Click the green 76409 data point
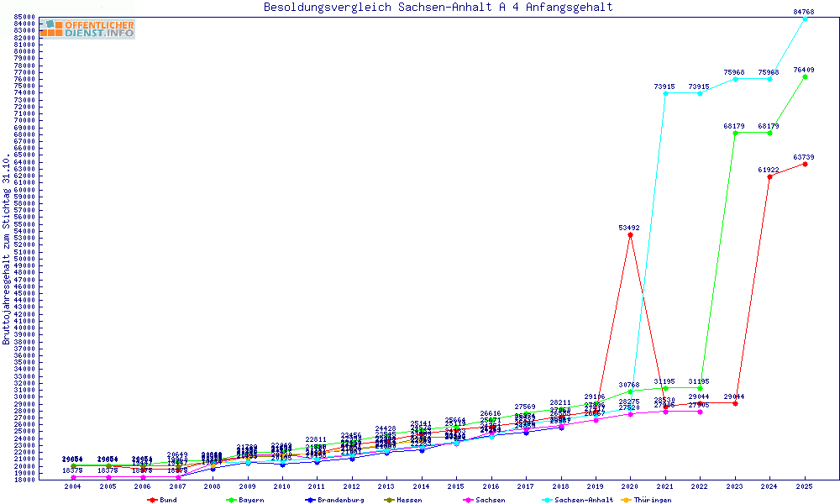 pyautogui.click(x=805, y=76)
